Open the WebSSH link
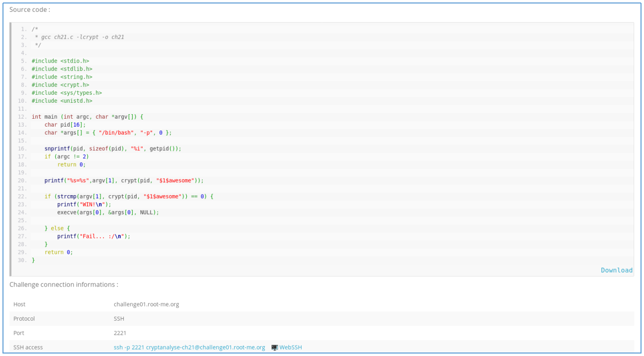The image size is (644, 356). (x=291, y=347)
